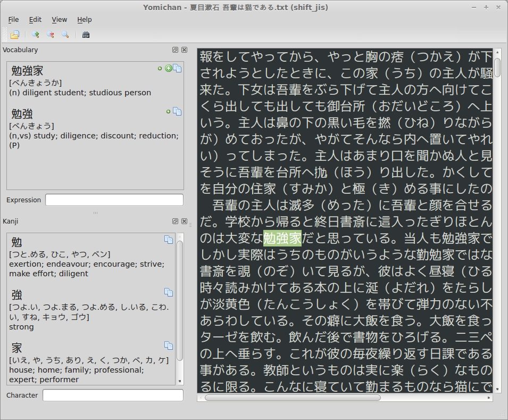508x420 pixels.
Task: Click the highlighted word 勉強家 in text
Action: pos(282,238)
